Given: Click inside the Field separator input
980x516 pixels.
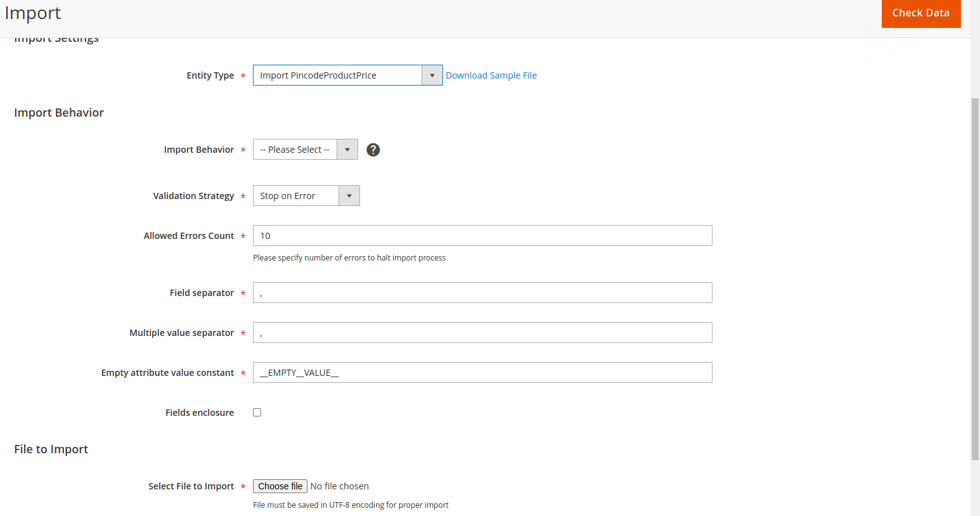Looking at the screenshot, I should click(482, 292).
